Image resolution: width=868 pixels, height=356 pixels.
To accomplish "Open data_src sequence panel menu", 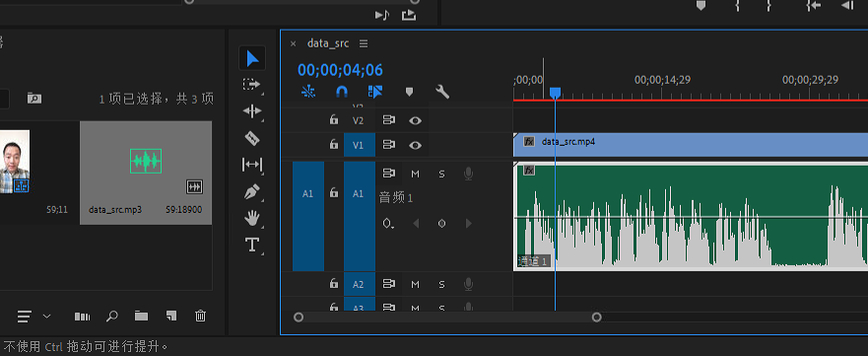I will pos(364,43).
